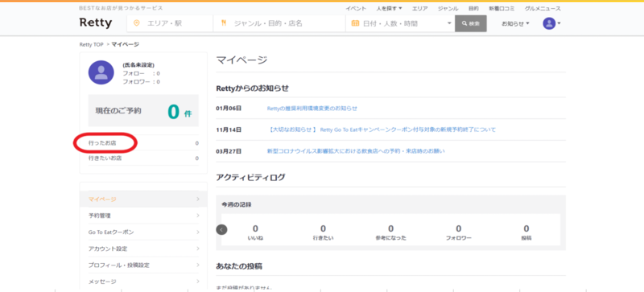Open the Retty推奨利用環境変更 notice link
This screenshot has height=292, width=644.
[312, 109]
